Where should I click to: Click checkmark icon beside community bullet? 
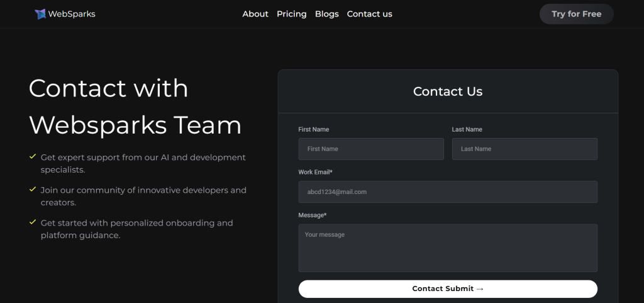33,189
